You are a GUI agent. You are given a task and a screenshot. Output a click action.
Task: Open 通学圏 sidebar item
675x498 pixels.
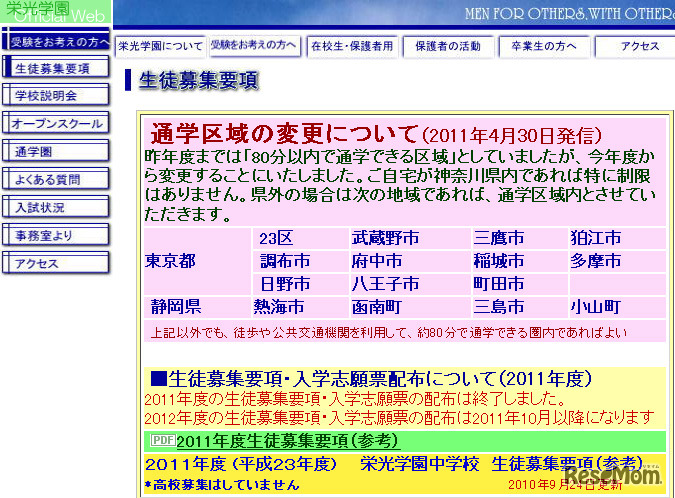click(56, 151)
